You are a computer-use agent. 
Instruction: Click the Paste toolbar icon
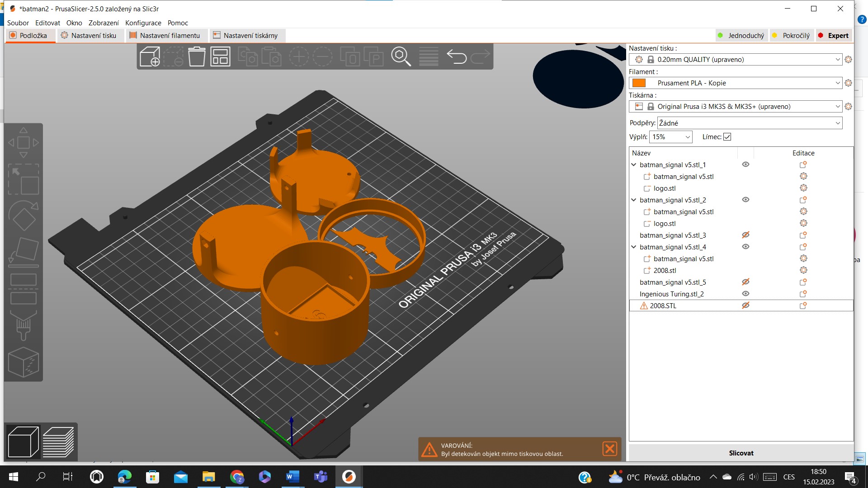point(271,56)
